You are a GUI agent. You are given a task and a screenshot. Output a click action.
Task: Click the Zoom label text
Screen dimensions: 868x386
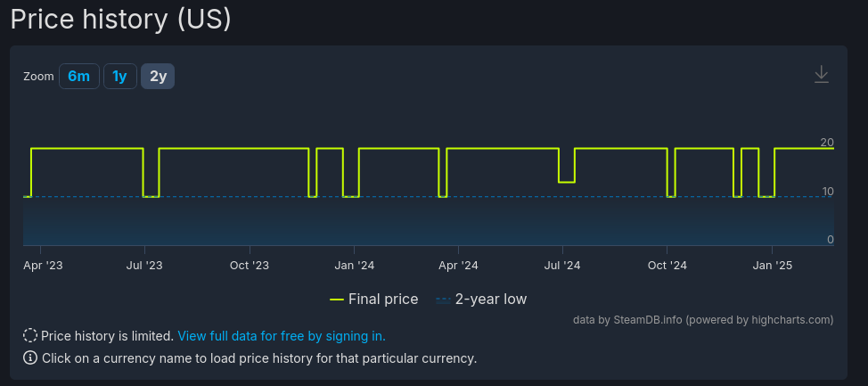(x=38, y=77)
